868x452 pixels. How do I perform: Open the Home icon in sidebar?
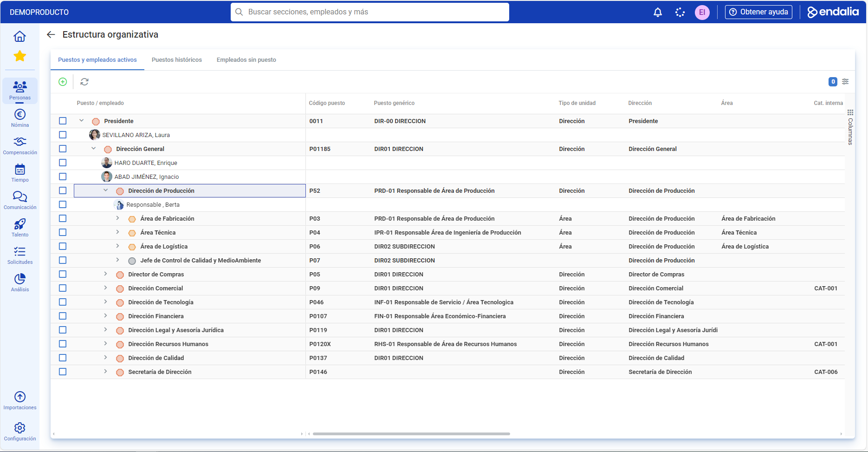point(19,36)
